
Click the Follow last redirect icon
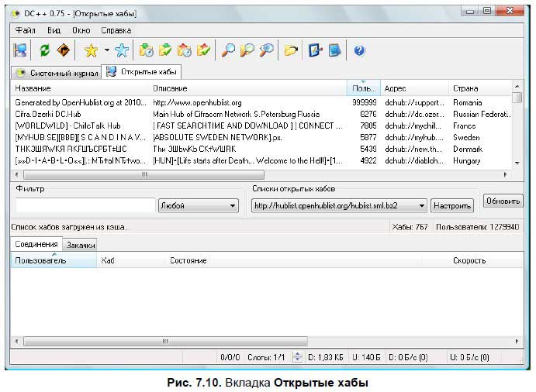pos(64,51)
